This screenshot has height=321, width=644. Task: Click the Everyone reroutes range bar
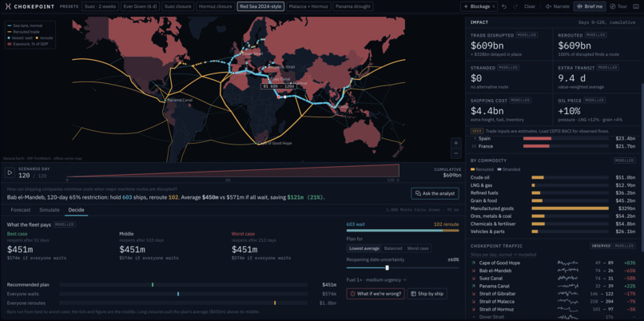pyautogui.click(x=183, y=303)
